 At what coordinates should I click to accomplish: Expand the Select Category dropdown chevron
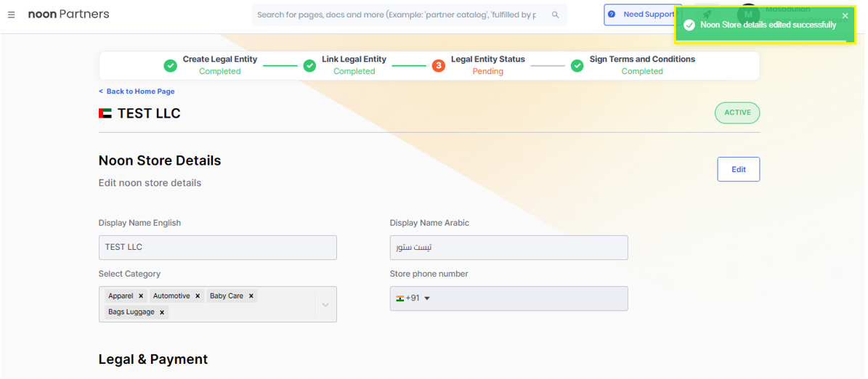(325, 304)
